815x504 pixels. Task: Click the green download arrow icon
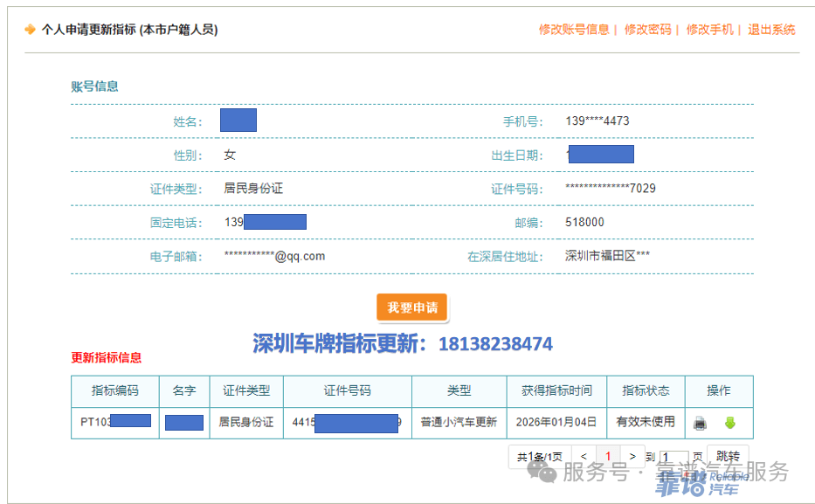point(730,424)
